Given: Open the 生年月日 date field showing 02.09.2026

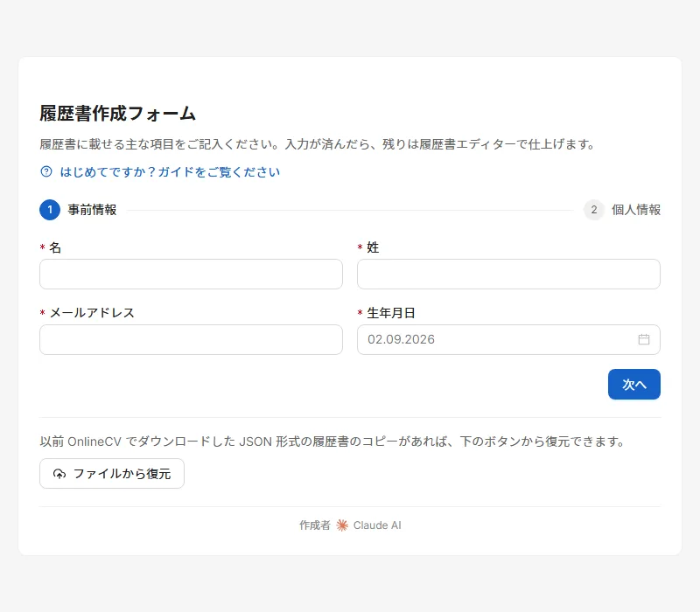Looking at the screenshot, I should tap(508, 339).
